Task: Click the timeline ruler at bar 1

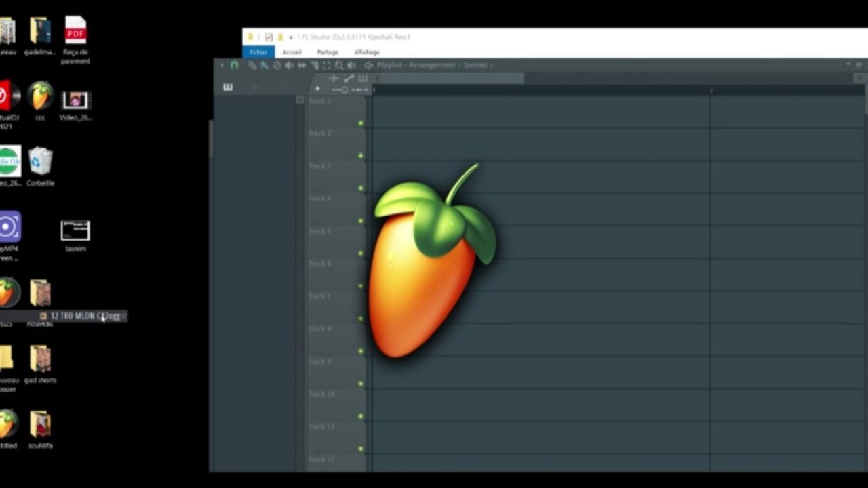Action: click(374, 90)
